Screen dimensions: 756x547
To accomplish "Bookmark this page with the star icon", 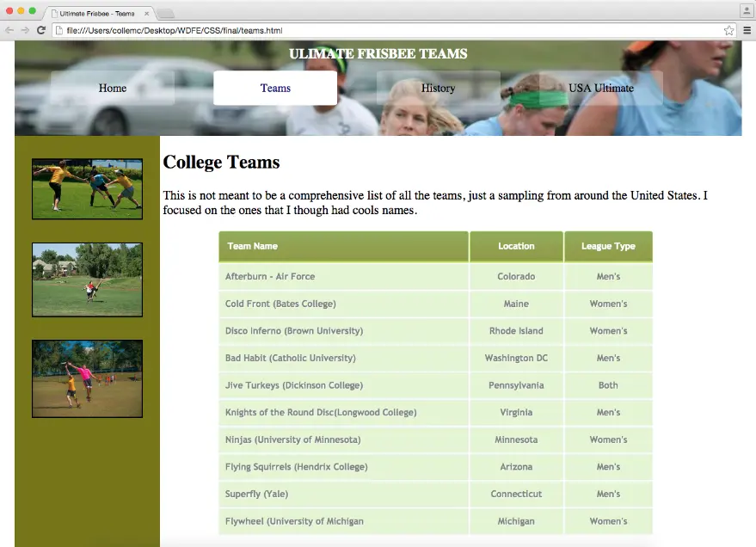I will [727, 28].
